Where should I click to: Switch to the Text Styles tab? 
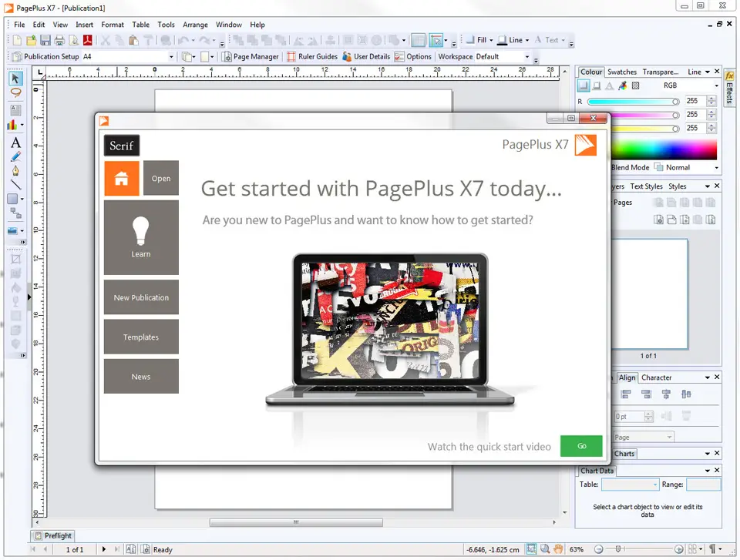646,186
